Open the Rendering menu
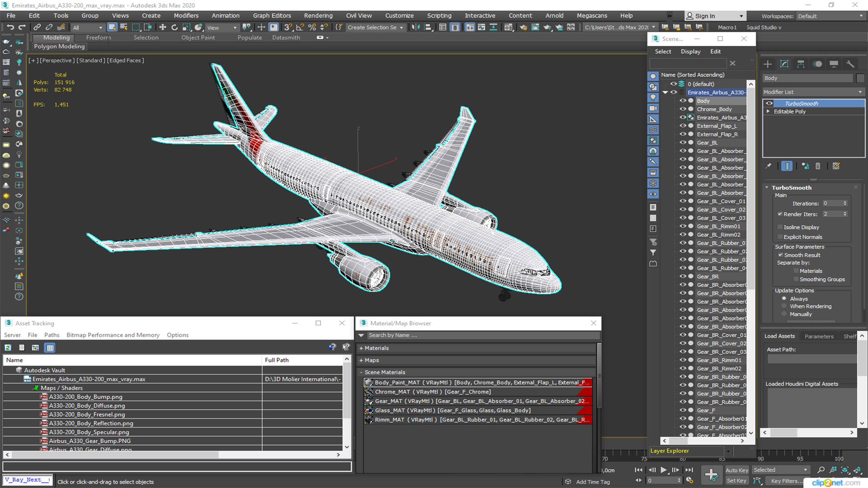 (318, 15)
